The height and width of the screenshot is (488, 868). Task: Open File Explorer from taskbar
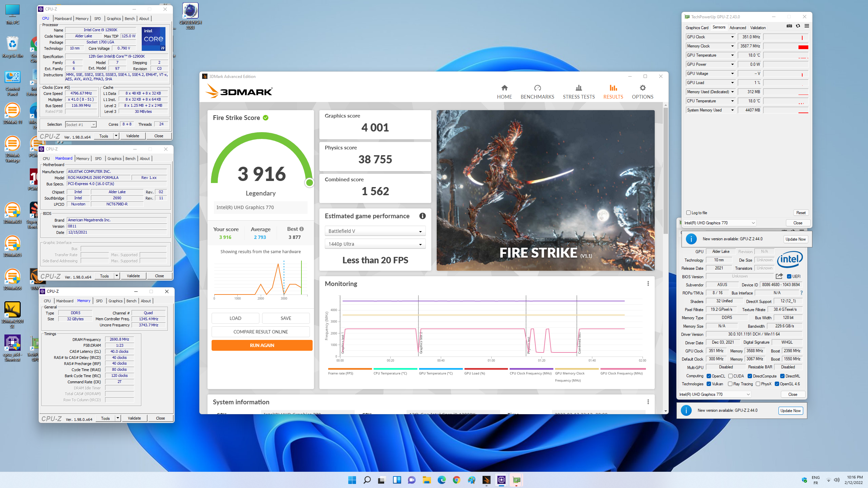[x=427, y=480]
